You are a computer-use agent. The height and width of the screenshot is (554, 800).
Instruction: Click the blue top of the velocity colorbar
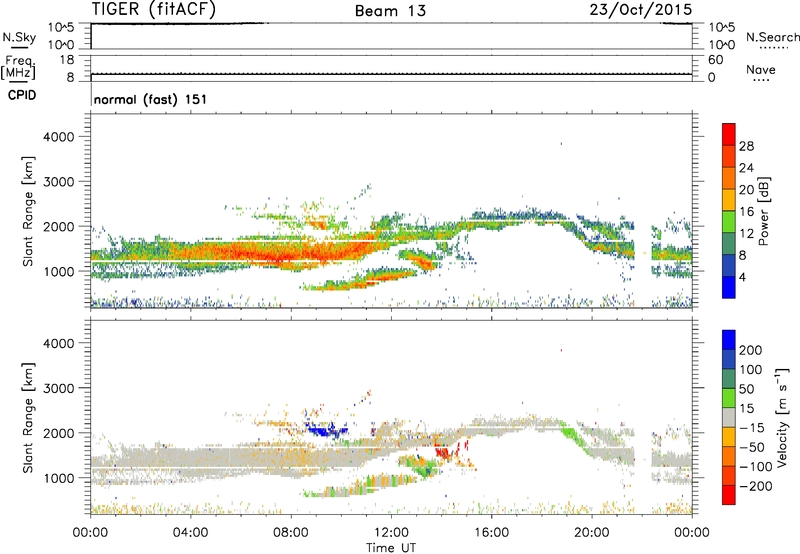[x=729, y=339]
